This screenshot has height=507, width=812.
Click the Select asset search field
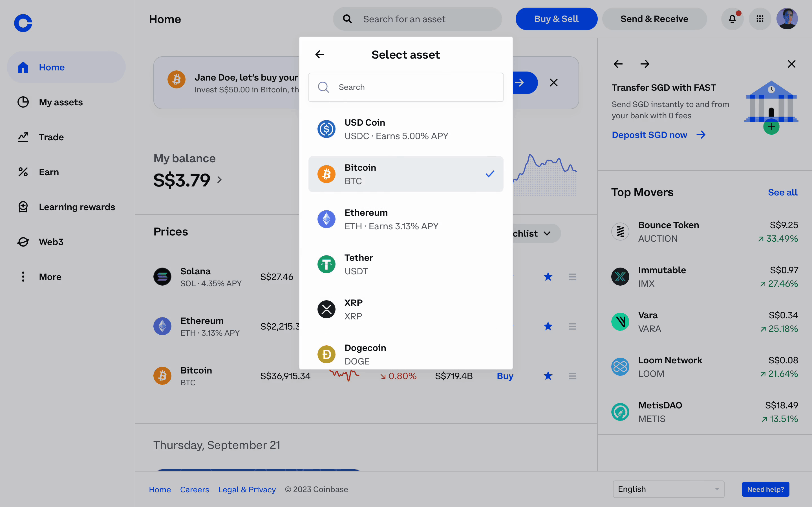[x=405, y=87]
